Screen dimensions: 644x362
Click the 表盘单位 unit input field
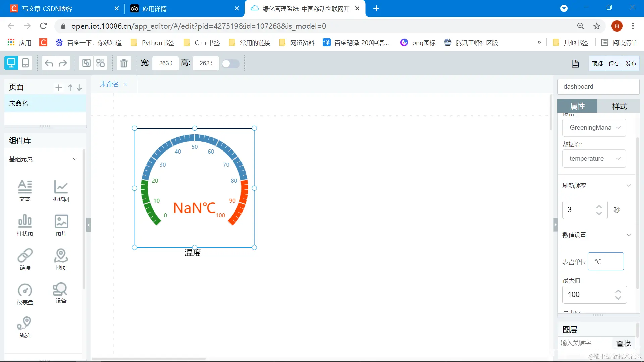pyautogui.click(x=605, y=261)
